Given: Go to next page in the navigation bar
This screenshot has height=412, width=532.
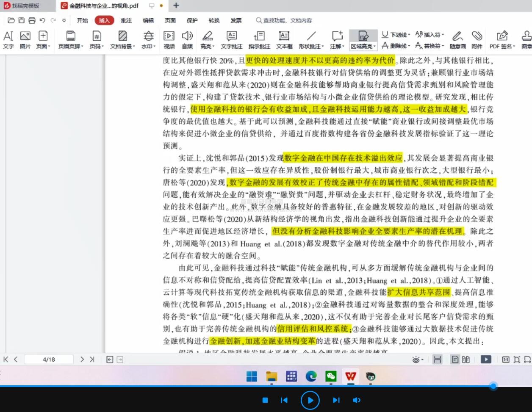Looking at the screenshot, I should pos(82,359).
